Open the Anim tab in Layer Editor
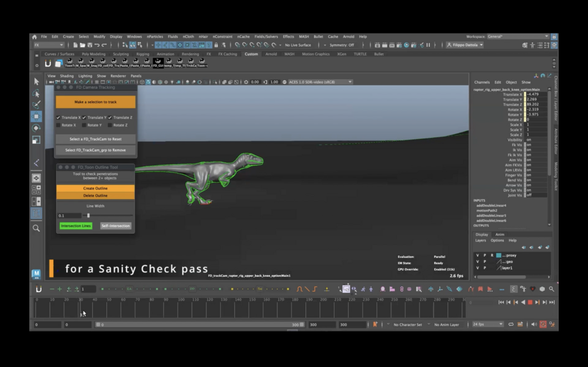Viewport: 588px width, 367px height. pyautogui.click(x=500, y=234)
